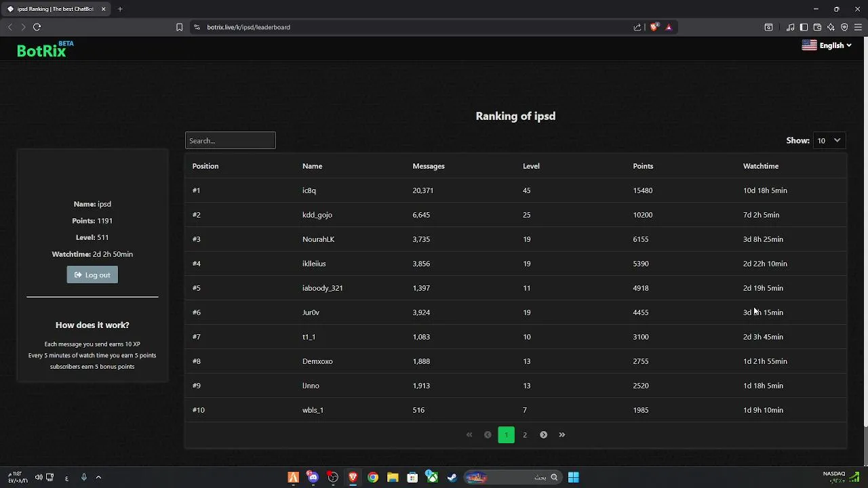Expand hidden system tray icons chevron
This screenshot has width=868, height=488.
coord(98,477)
